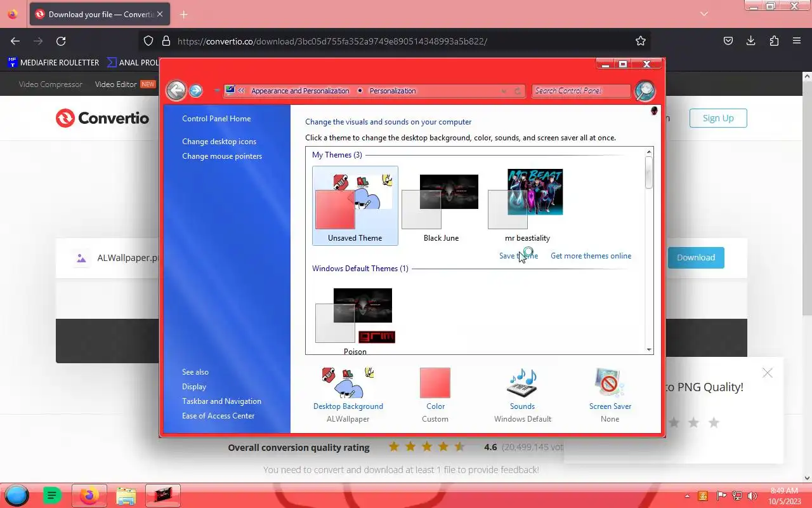The width and height of the screenshot is (812, 508).
Task: Click the Personalization breadcrumb
Action: pos(393,91)
